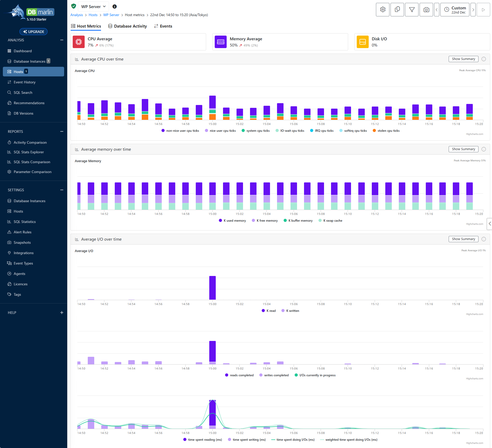The height and width of the screenshot is (448, 492).
Task: Open the WP Server host dropdown
Action: 93,6
